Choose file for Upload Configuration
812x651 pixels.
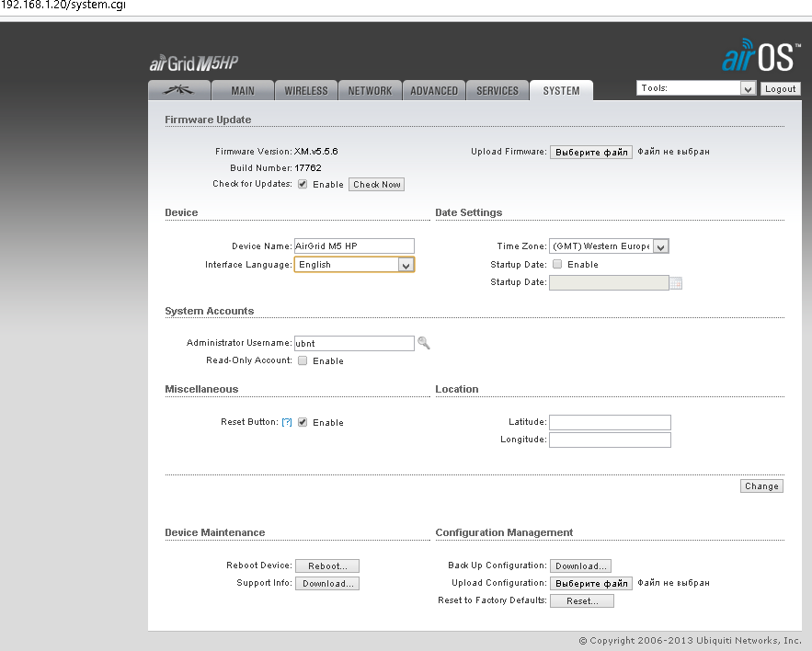pyautogui.click(x=591, y=584)
